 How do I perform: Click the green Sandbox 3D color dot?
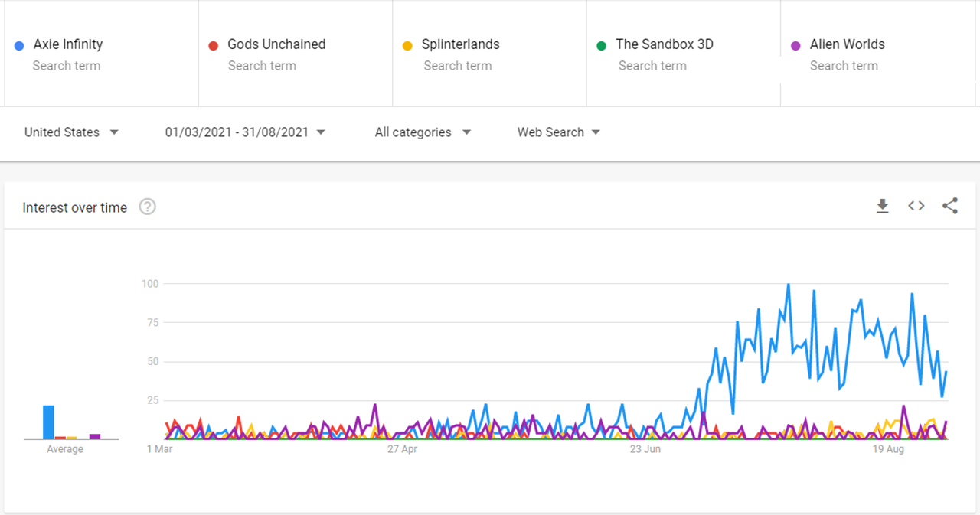[602, 46]
